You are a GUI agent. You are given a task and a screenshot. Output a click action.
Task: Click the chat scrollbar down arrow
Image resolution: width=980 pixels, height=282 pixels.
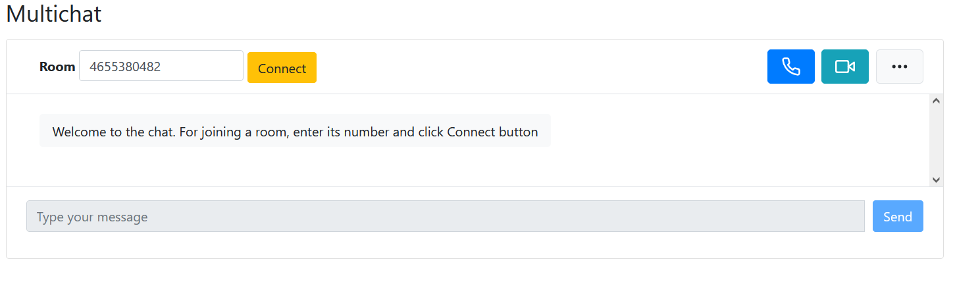(937, 179)
